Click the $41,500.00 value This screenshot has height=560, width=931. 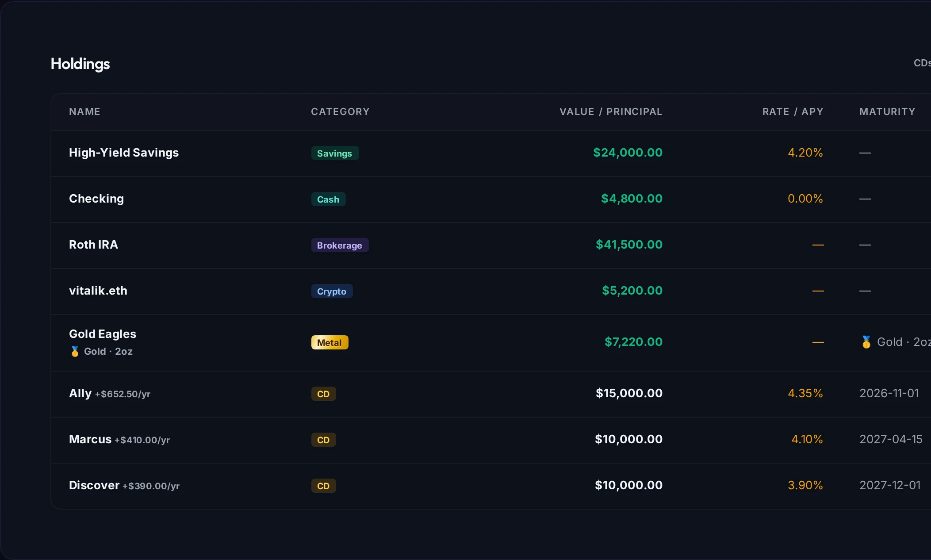[x=629, y=245]
